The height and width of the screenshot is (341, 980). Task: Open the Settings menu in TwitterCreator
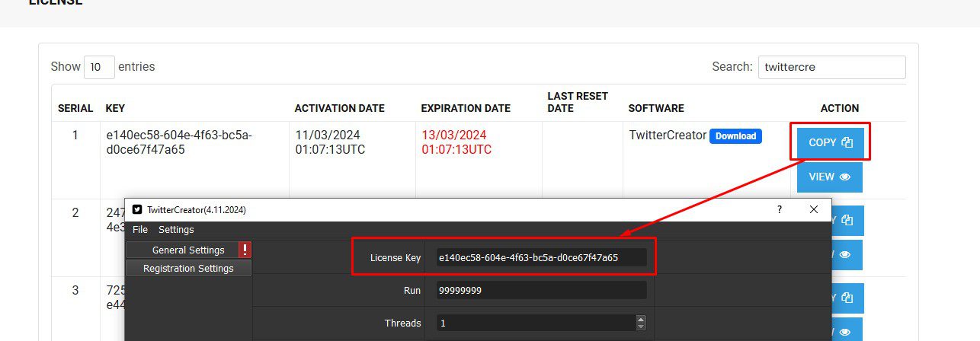click(176, 229)
